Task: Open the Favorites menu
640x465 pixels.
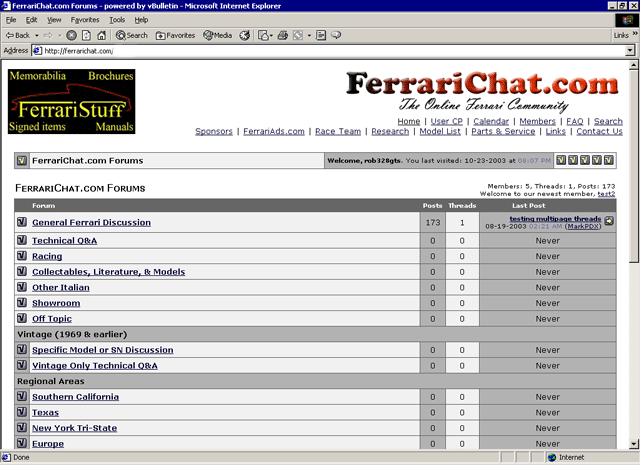Action: click(85, 20)
